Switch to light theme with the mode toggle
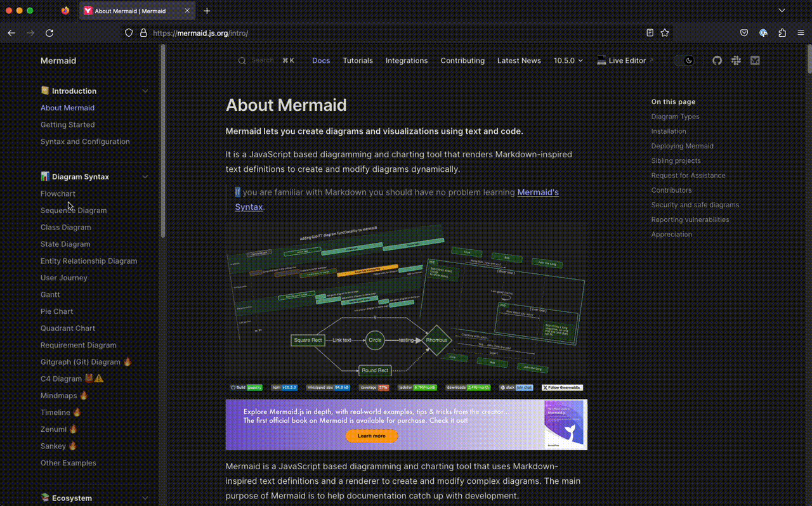The image size is (812, 506). click(x=685, y=60)
